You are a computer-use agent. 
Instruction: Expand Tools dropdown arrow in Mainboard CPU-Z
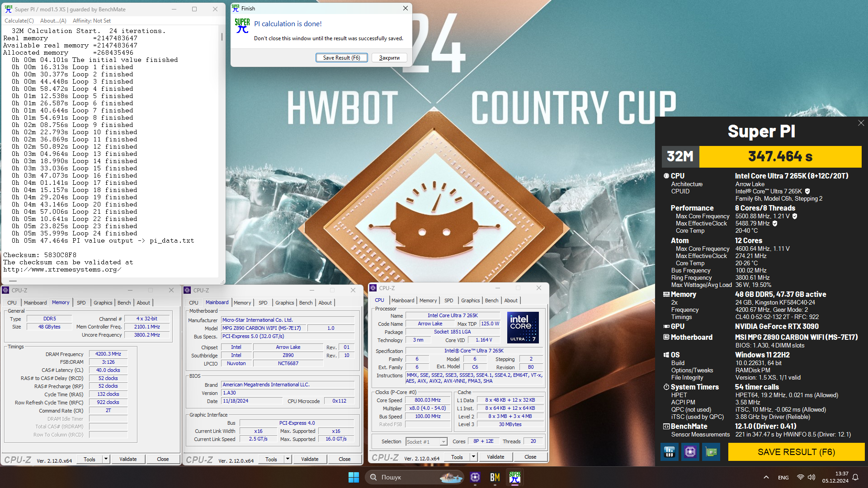288,459
